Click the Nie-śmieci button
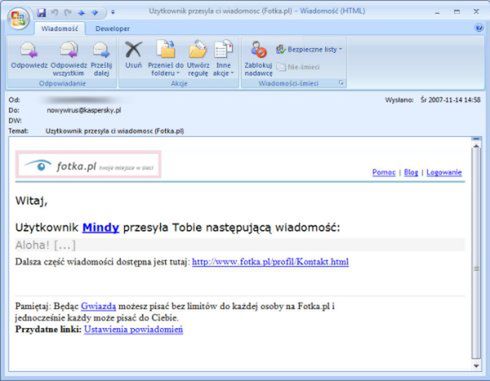This screenshot has width=490, height=381. (298, 67)
